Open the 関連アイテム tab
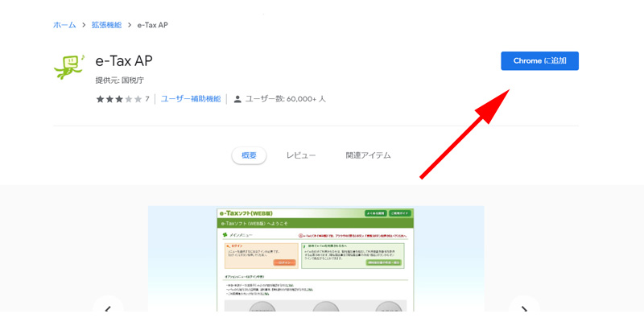 point(368,155)
